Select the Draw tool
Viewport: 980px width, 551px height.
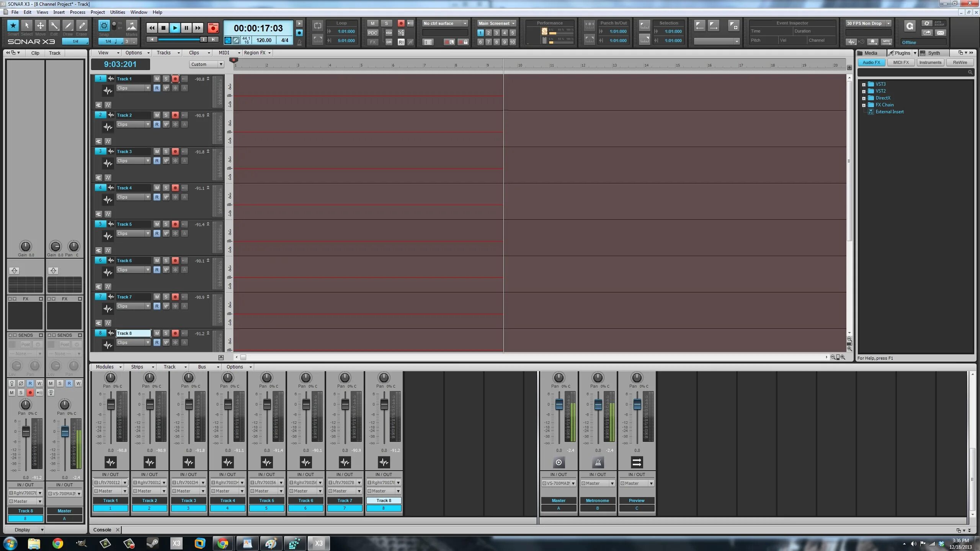click(x=68, y=26)
